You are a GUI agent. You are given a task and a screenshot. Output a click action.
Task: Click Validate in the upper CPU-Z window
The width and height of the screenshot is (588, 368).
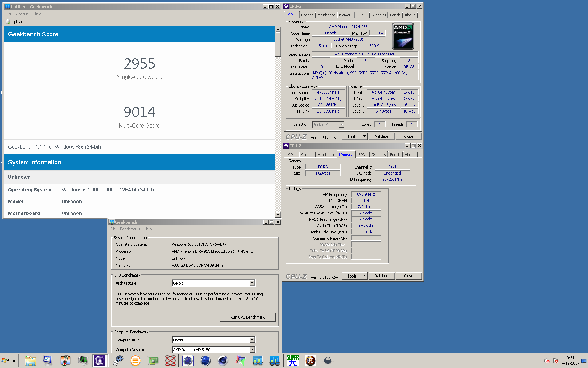(x=381, y=137)
